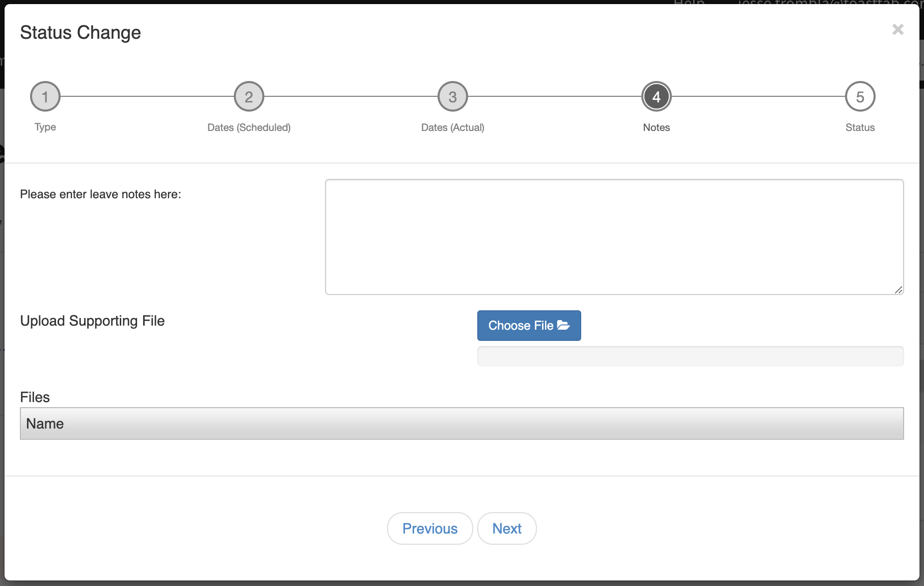Image resolution: width=924 pixels, height=586 pixels.
Task: Select the step 2 circle in wizard
Action: [x=249, y=96]
